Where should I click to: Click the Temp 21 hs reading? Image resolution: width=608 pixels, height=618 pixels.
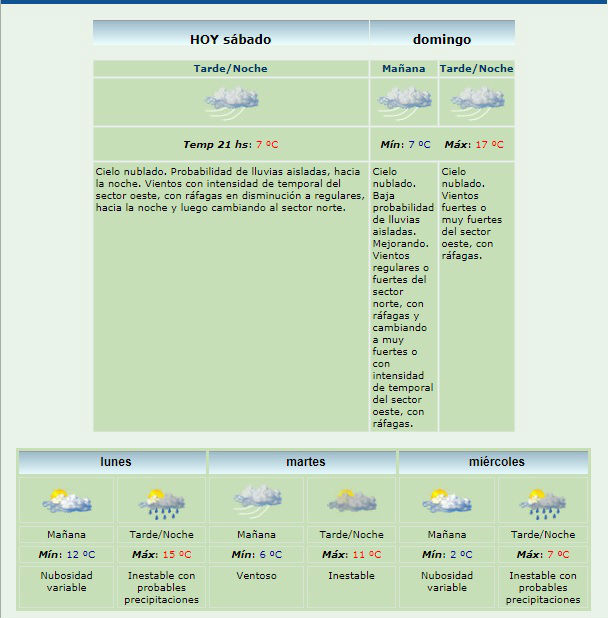tap(231, 144)
